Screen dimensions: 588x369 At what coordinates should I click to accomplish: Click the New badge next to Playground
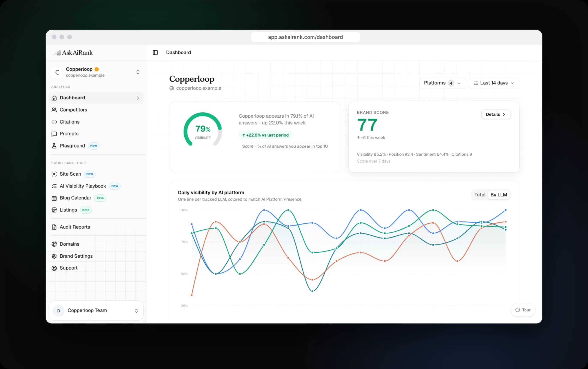[94, 146]
